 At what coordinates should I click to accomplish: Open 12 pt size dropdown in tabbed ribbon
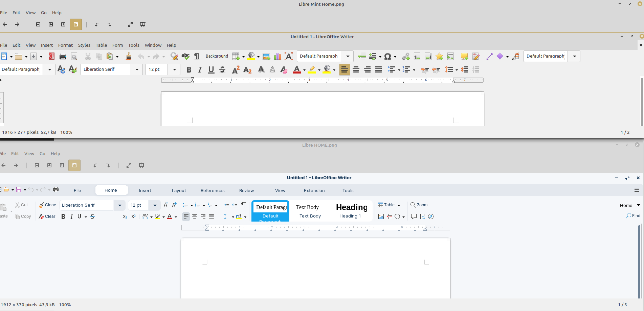[155, 205]
